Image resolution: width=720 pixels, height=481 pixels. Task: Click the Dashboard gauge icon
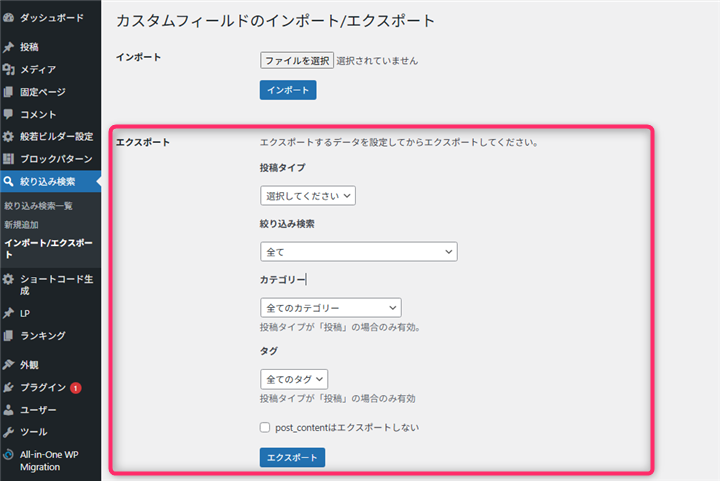(x=8, y=18)
